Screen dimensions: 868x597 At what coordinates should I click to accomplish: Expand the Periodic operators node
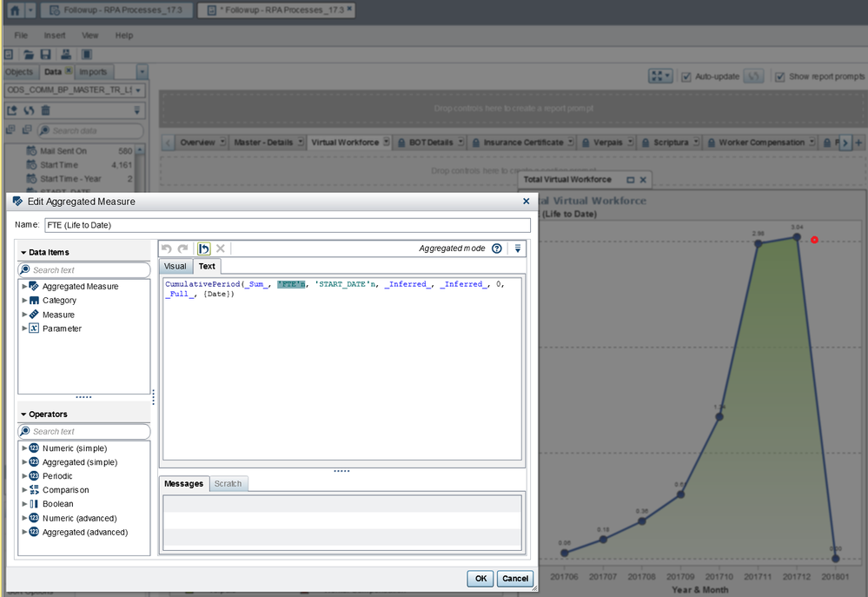[24, 476]
